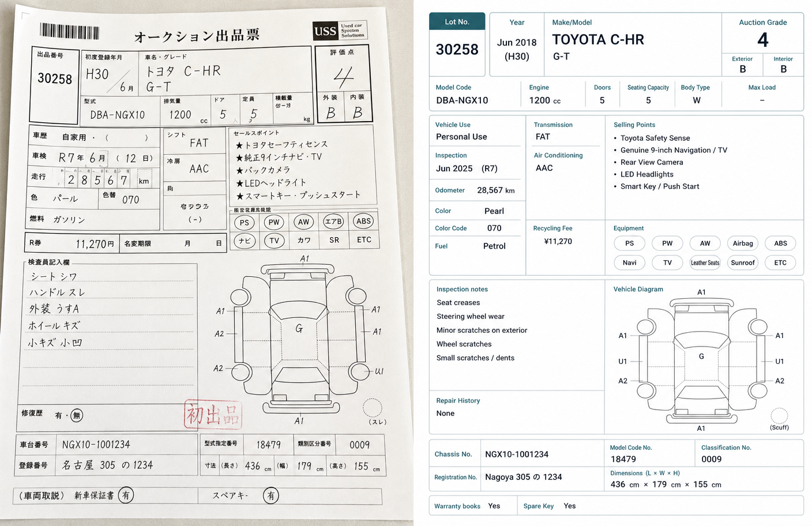Click the Seat creases inspection note

pyautogui.click(x=458, y=303)
